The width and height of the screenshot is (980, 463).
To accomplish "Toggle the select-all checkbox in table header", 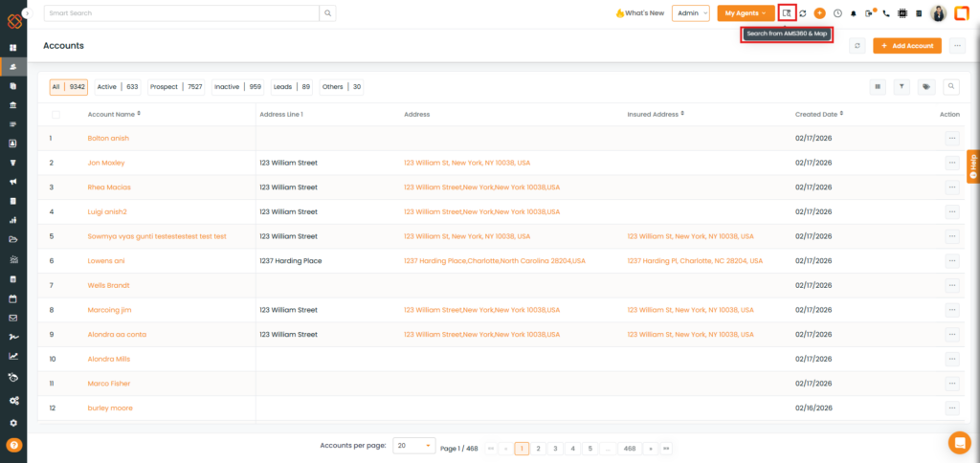I will pos(56,114).
